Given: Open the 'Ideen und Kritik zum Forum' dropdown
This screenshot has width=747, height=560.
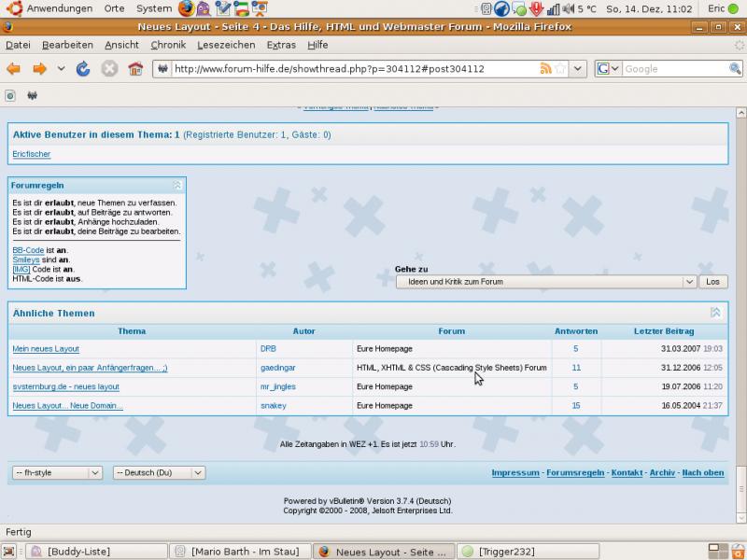Looking at the screenshot, I should (x=546, y=282).
